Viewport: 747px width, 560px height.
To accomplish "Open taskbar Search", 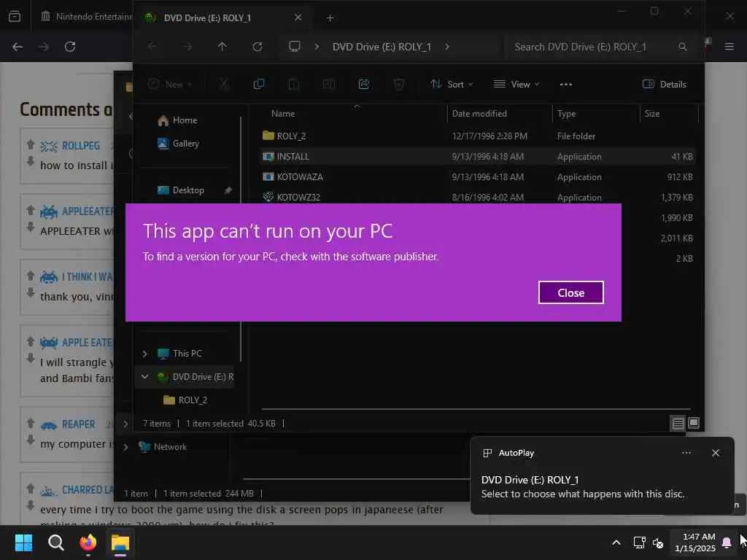I will (55, 542).
